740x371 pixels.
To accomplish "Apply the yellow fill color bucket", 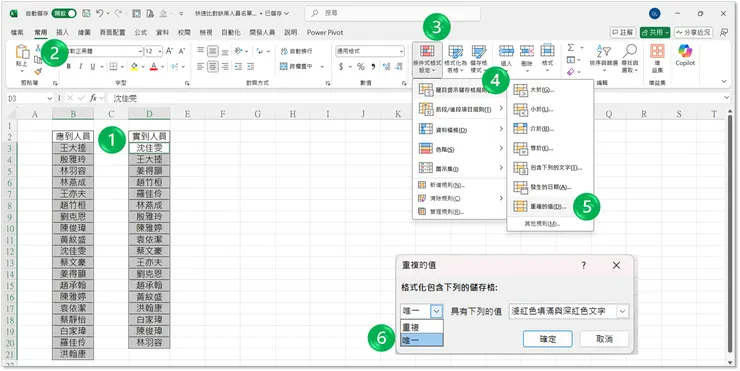I will [x=134, y=67].
